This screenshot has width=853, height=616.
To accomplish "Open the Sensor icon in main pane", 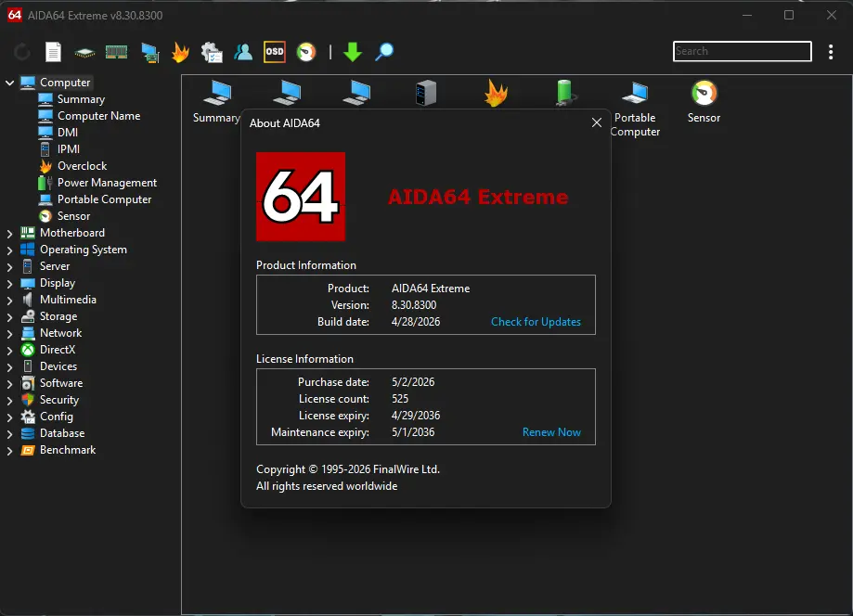I will tap(704, 102).
